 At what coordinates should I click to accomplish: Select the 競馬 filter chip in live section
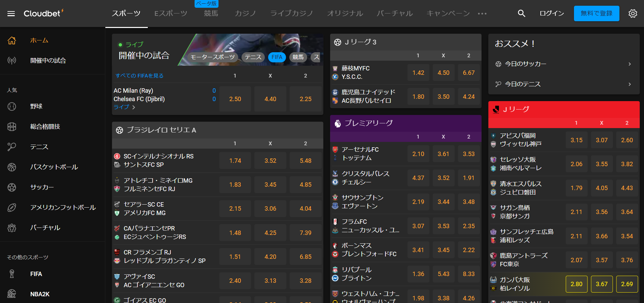[x=298, y=57]
